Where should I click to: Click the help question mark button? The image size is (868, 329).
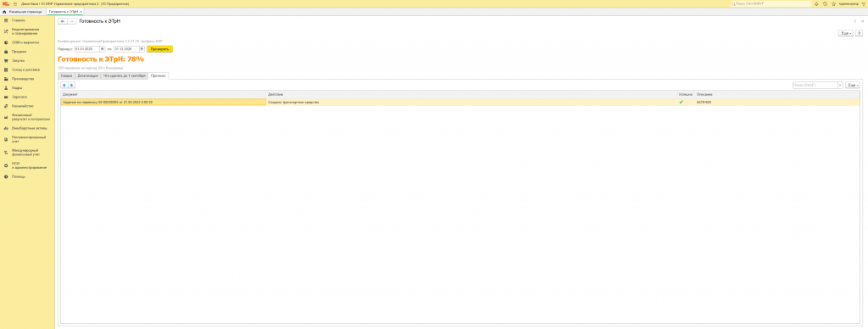(860, 33)
